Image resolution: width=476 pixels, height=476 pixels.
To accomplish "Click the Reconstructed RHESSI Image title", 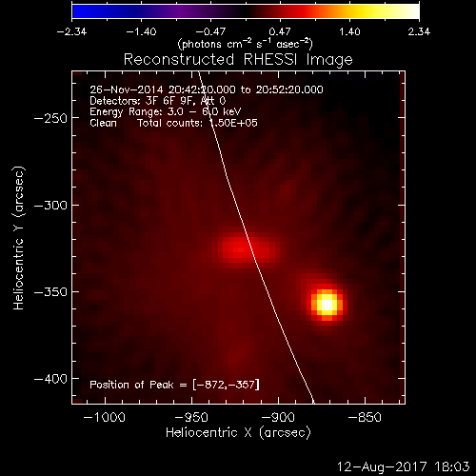I will click(x=238, y=60).
